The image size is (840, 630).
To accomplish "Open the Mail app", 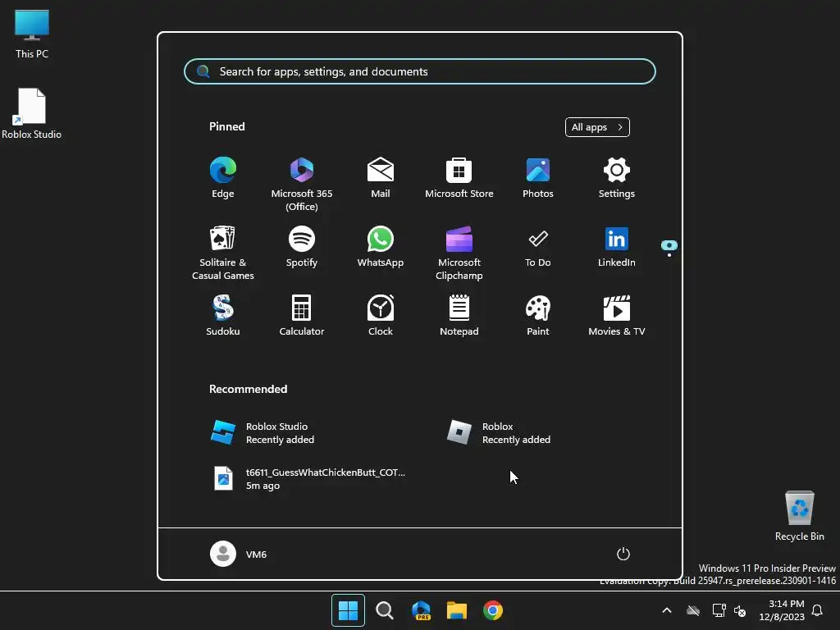I will [x=381, y=178].
